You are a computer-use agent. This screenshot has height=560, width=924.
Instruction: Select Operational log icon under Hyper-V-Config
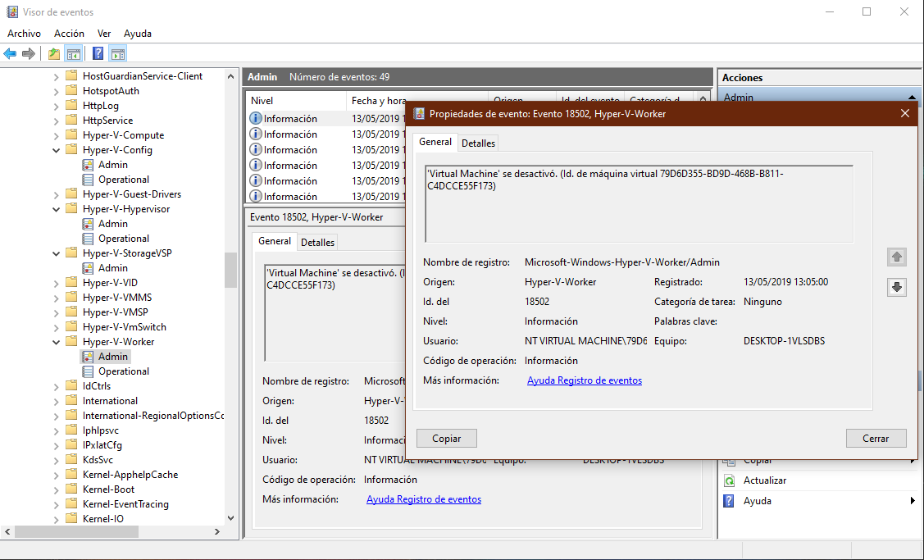coord(88,180)
